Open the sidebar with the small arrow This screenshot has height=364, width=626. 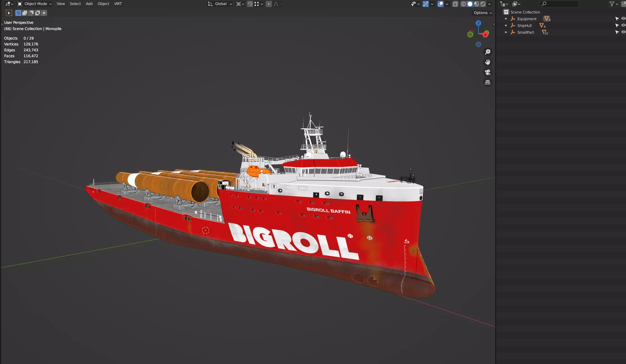[x=494, y=24]
